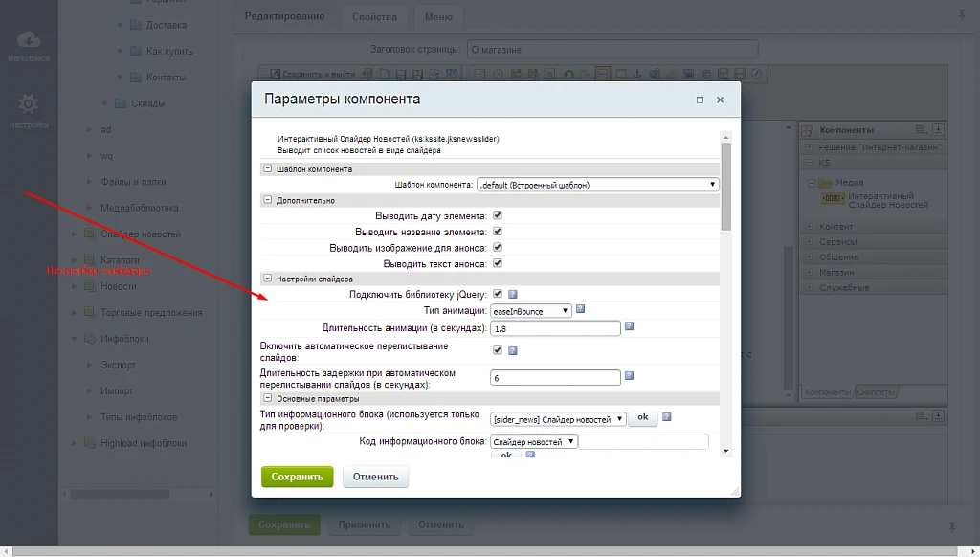Click the dialog's vertical scrollbar thumb
980x557 pixels.
coord(725,187)
